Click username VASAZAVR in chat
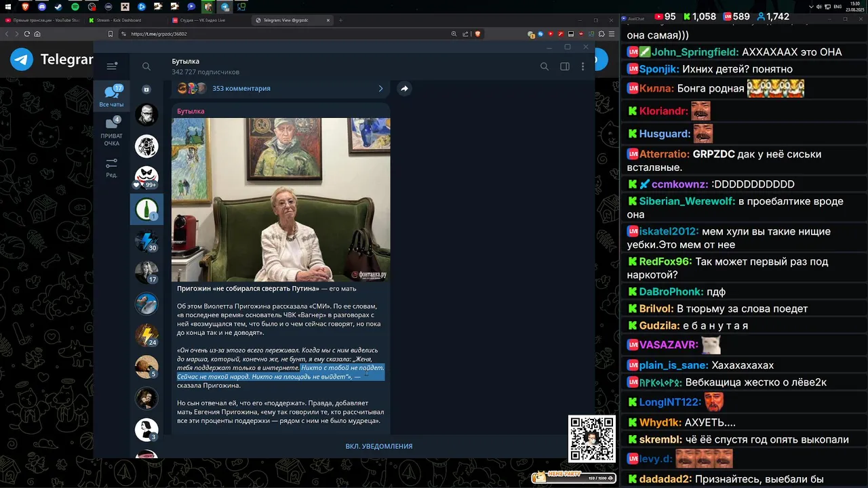 pyautogui.click(x=669, y=345)
